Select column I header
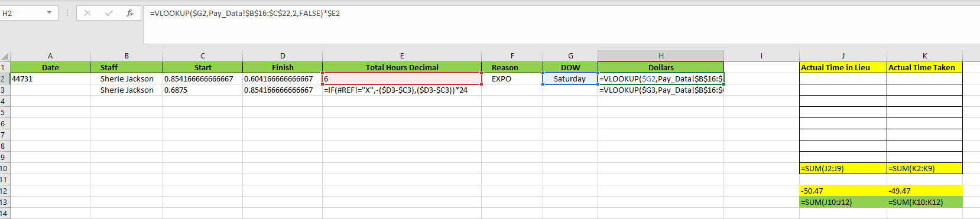The image size is (980, 219). click(761, 56)
